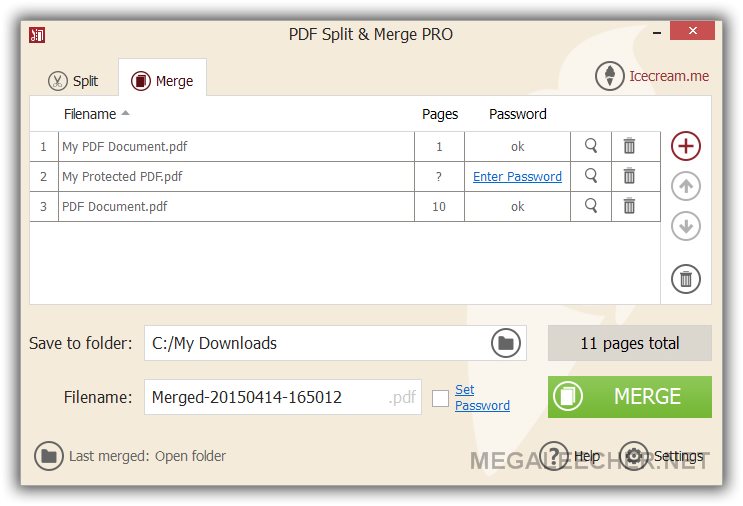Viewport: 743px width, 506px height.
Task: Delete My PDF Document.pdf row with trash icon
Action: pyautogui.click(x=629, y=146)
